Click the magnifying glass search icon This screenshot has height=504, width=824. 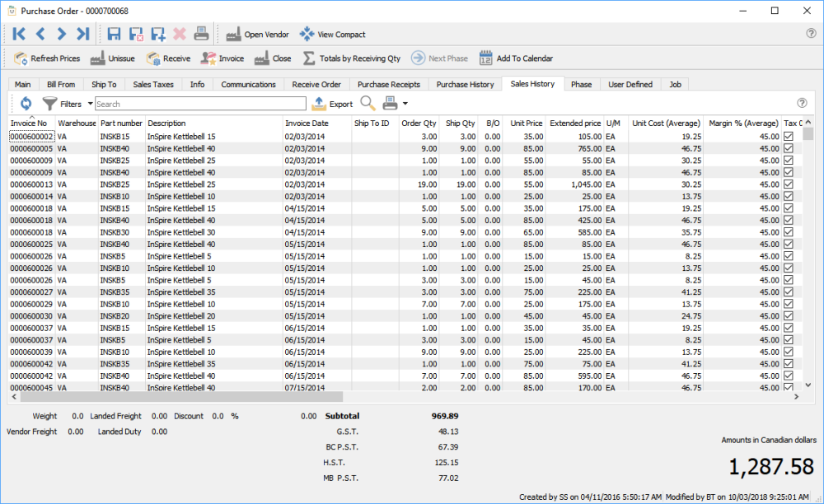tap(368, 104)
